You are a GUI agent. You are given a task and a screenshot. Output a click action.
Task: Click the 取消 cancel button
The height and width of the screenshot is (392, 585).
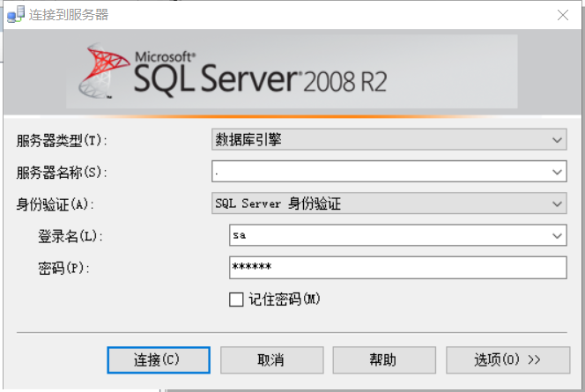click(271, 360)
